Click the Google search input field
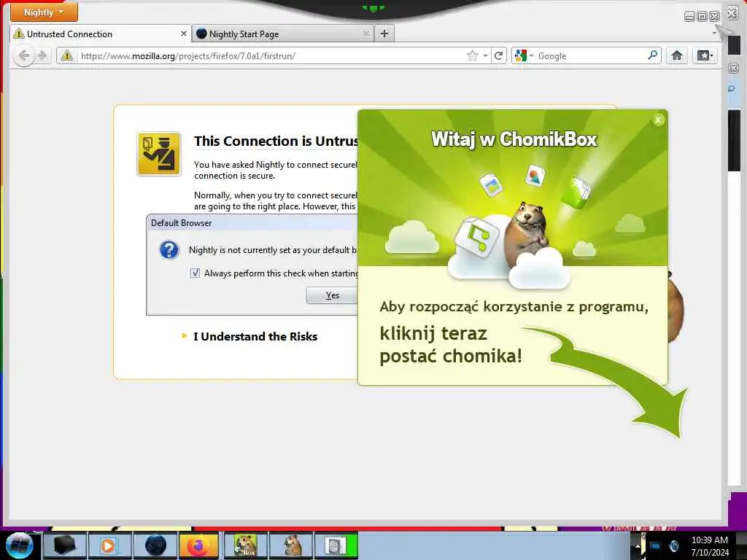The width and height of the screenshot is (747, 560). tap(591, 55)
